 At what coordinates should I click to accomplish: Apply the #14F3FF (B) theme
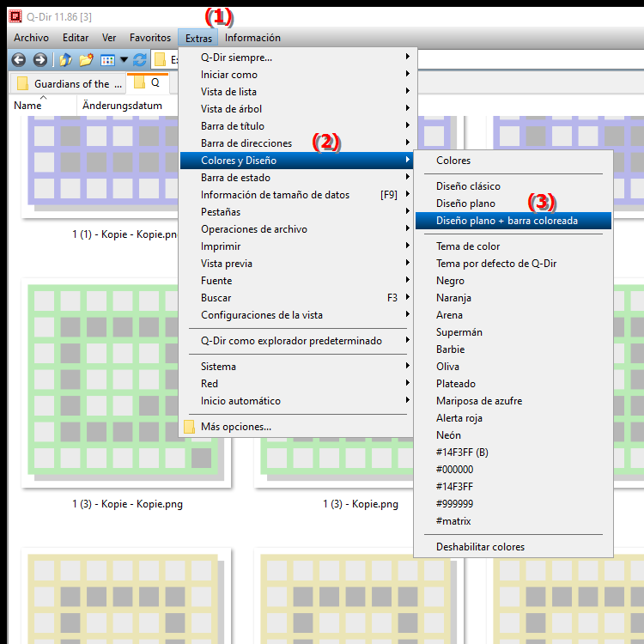(513, 453)
